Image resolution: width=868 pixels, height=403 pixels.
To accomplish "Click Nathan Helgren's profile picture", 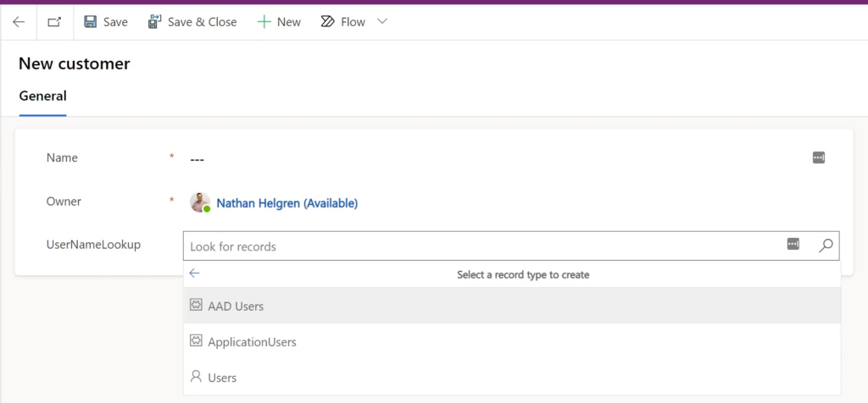I will pyautogui.click(x=200, y=202).
